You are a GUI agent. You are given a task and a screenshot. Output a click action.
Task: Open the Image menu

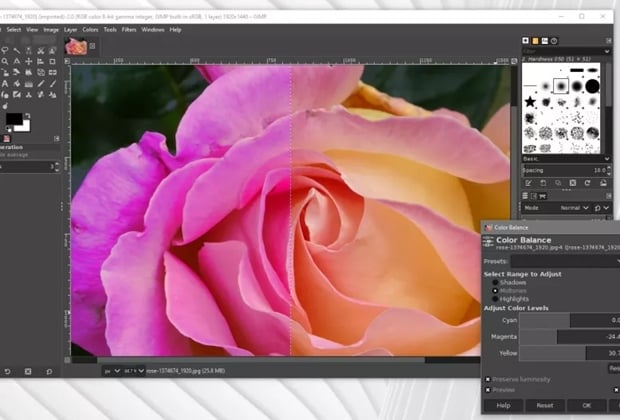point(51,30)
